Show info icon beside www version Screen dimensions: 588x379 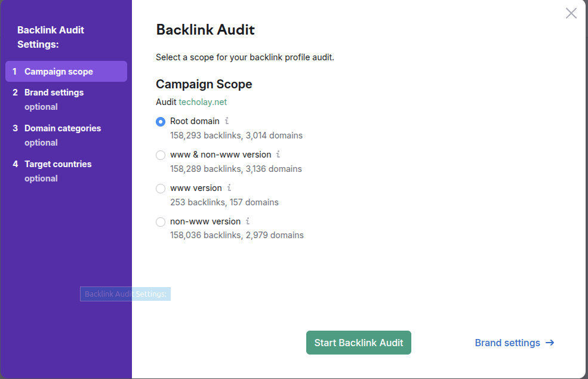coord(229,187)
